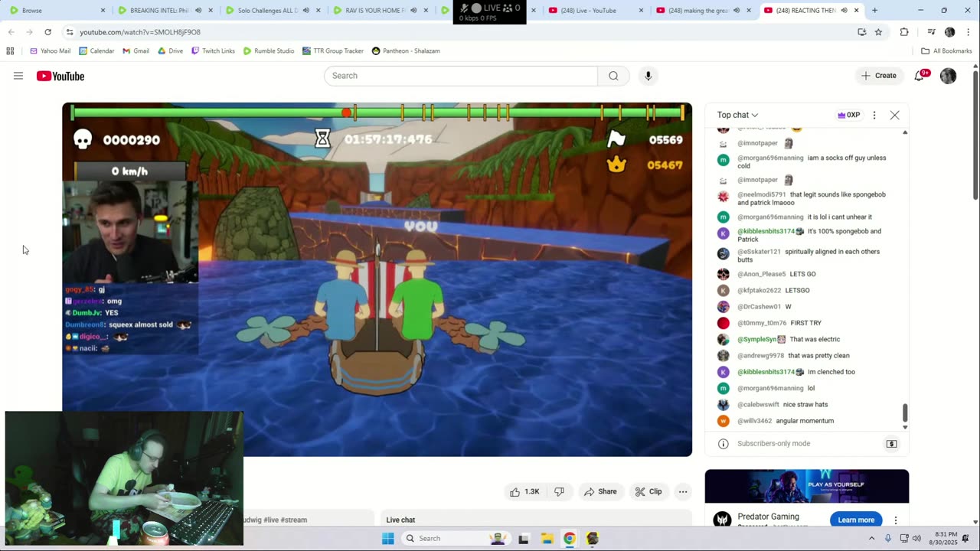The image size is (980, 551).
Task: Create a Clip of the video
Action: tap(648, 491)
